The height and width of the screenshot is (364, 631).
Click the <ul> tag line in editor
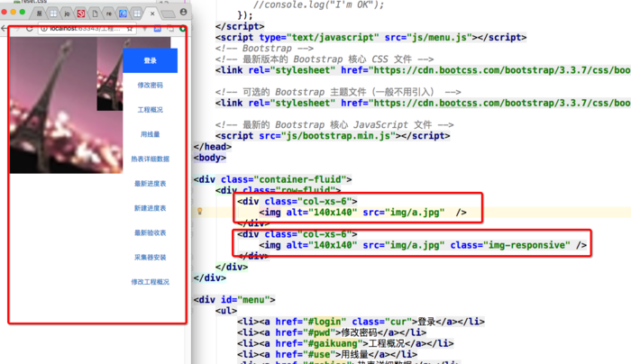(226, 311)
